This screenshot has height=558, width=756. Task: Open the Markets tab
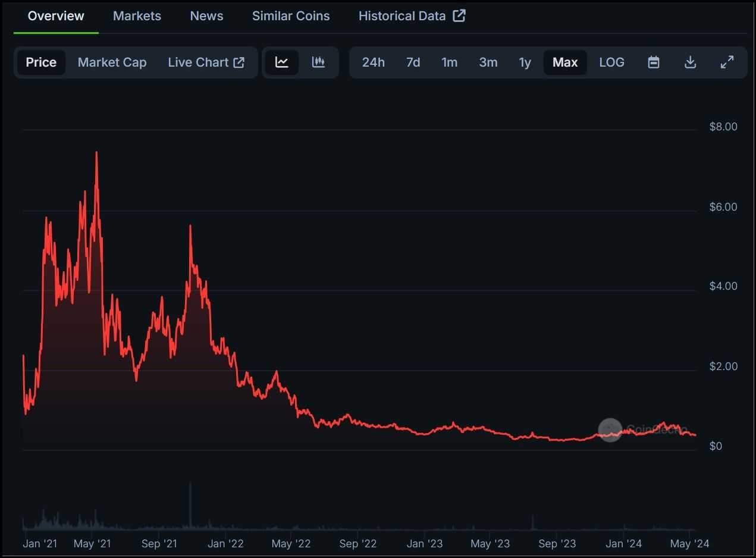coord(137,16)
